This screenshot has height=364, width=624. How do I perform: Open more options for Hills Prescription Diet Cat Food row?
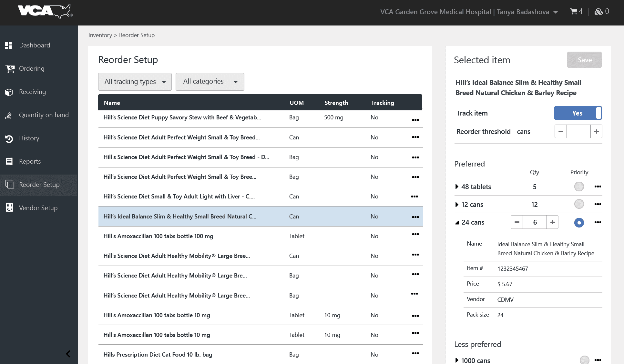point(415,353)
